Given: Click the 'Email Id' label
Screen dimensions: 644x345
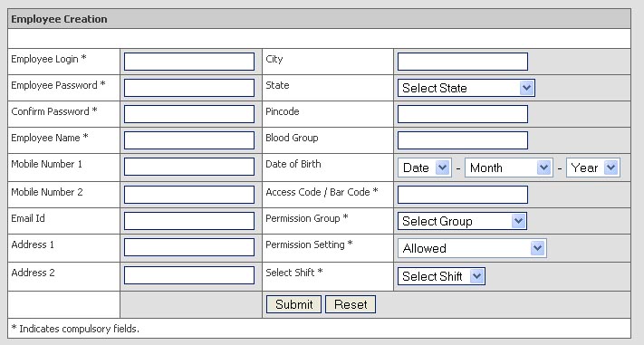Looking at the screenshot, I should point(28,218).
